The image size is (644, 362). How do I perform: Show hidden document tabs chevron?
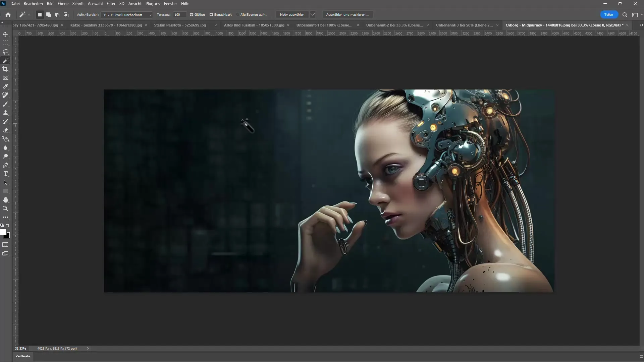click(x=641, y=25)
